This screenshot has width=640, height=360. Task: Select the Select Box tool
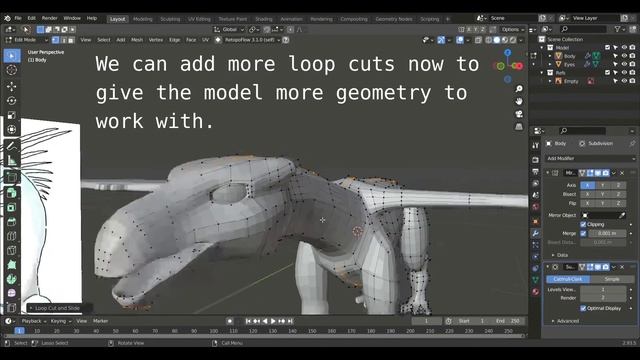[11, 56]
